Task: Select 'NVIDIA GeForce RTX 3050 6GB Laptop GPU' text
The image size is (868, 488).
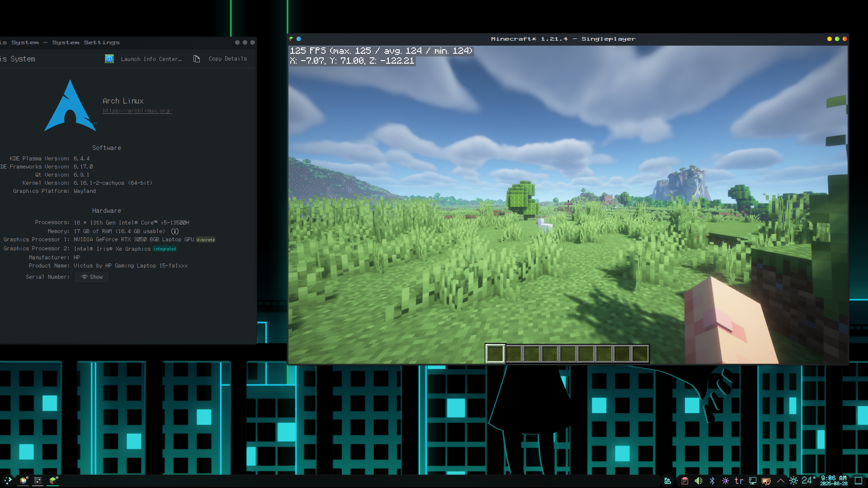Action: 134,239
